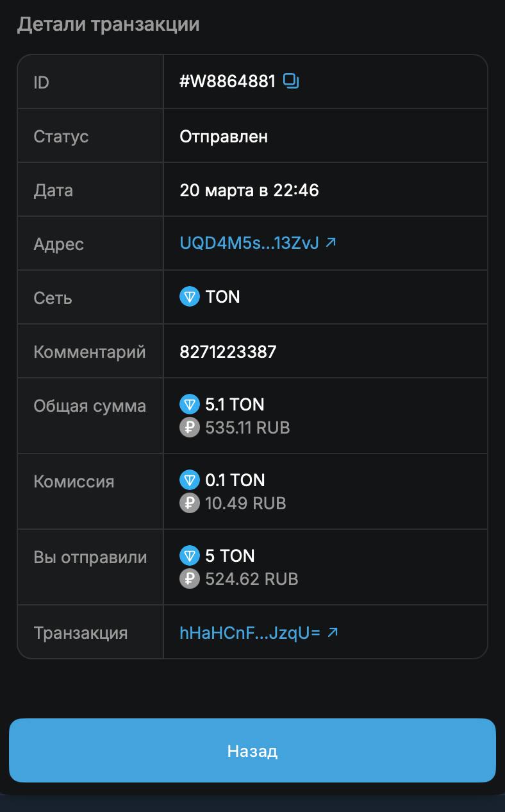505x812 pixels.
Task: Open external link arrow beside transaction hash
Action: click(332, 632)
